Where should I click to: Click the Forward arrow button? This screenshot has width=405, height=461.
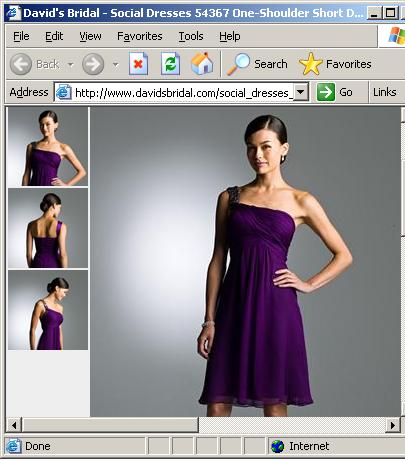[93, 64]
